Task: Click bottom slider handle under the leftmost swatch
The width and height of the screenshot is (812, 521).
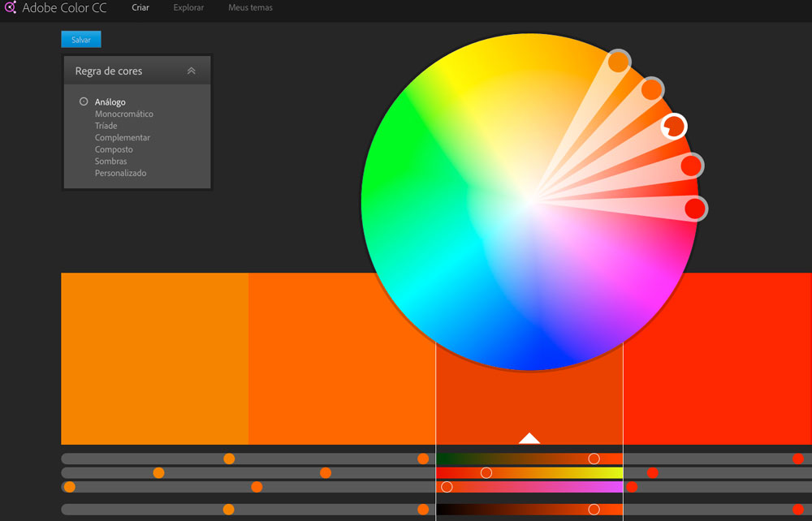Action: [228, 510]
